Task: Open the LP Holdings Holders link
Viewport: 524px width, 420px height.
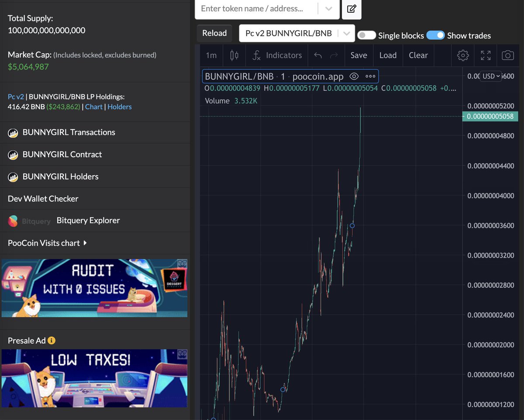Action: (120, 107)
